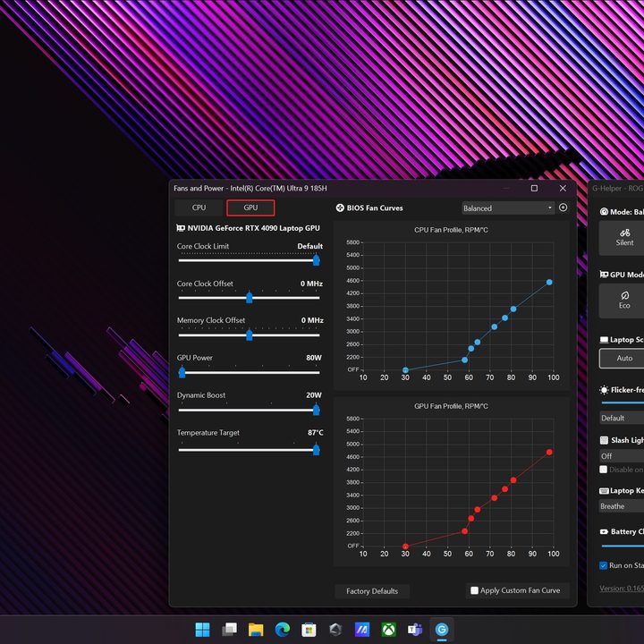Screen dimensions: 644x644
Task: Adjust the Memory Clock Offset slider
Action: 249,335
